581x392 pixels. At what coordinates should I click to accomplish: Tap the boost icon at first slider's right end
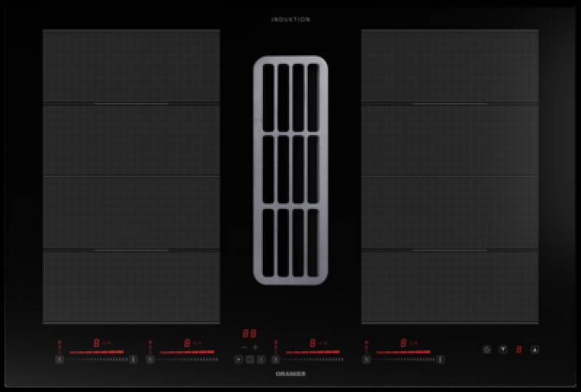[x=133, y=359]
